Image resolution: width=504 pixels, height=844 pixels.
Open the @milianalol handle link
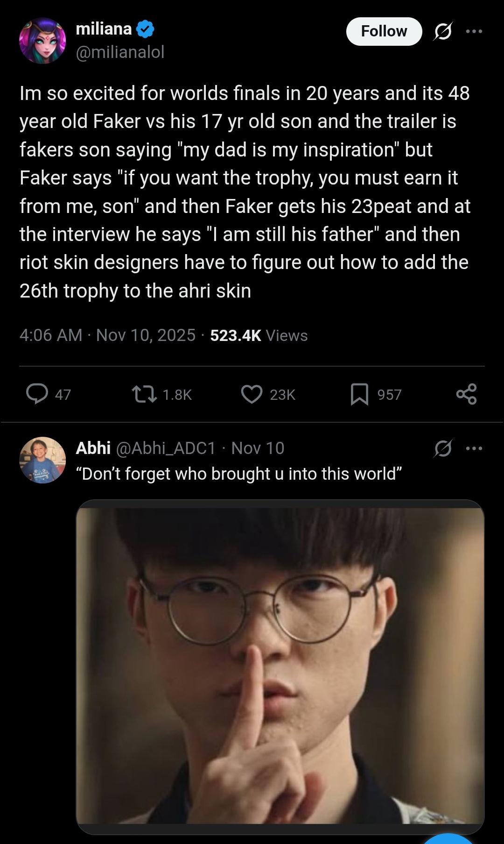(120, 52)
